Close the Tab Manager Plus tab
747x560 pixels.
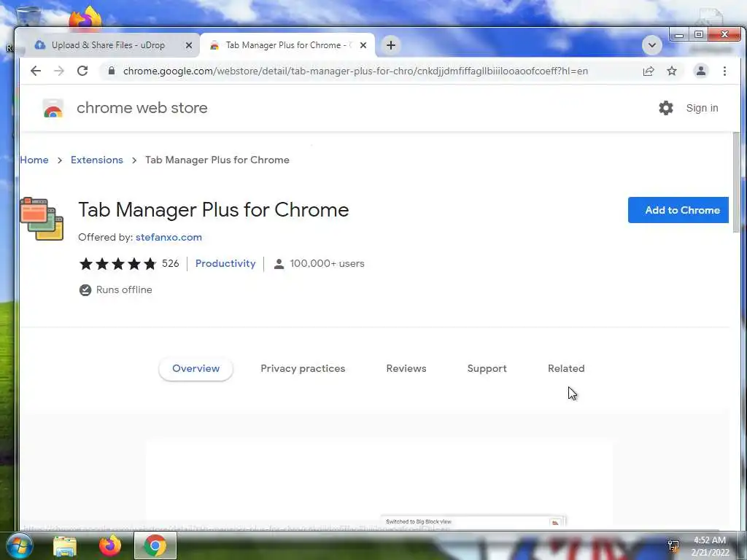tap(363, 45)
